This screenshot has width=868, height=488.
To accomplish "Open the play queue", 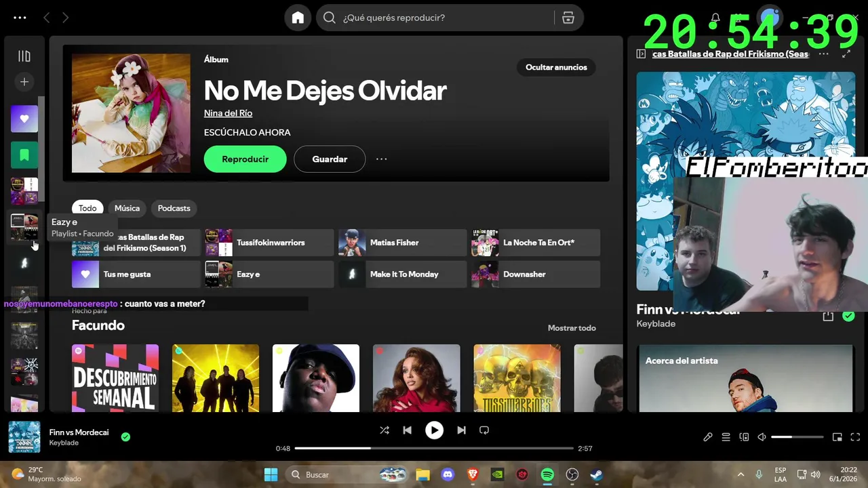I will click(x=726, y=437).
